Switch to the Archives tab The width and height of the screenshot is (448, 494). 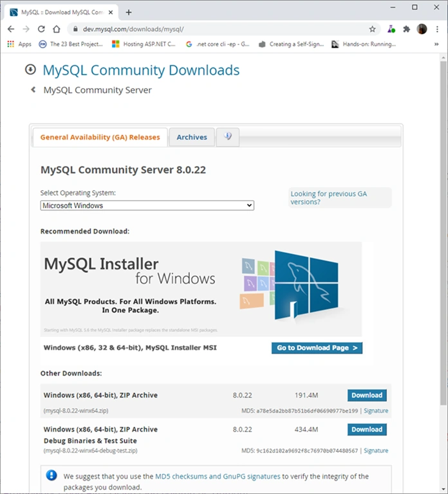[x=192, y=138]
